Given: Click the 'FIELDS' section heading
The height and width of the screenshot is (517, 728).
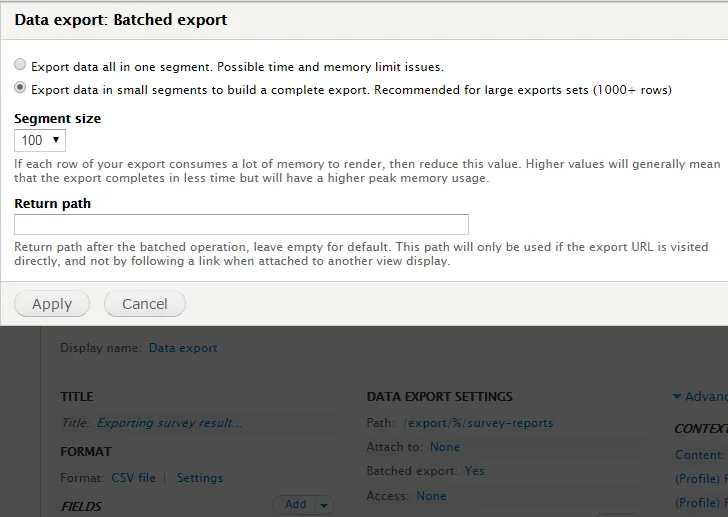Looking at the screenshot, I should pos(81,506).
